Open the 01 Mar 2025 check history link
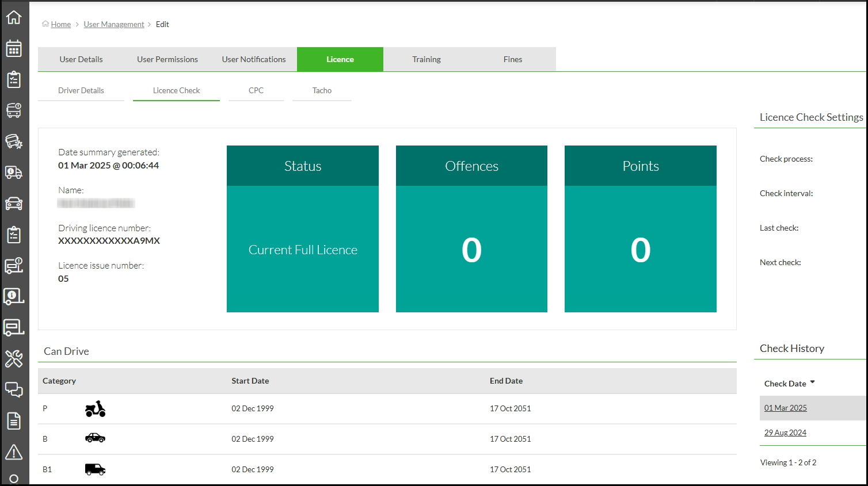Image resolution: width=868 pixels, height=486 pixels. [785, 408]
